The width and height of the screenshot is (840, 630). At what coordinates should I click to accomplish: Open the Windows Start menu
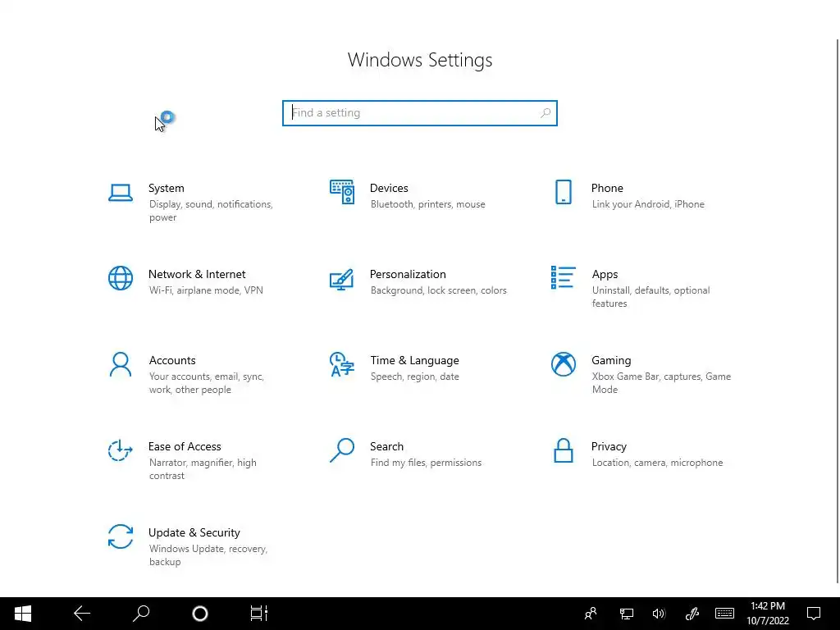(22, 614)
